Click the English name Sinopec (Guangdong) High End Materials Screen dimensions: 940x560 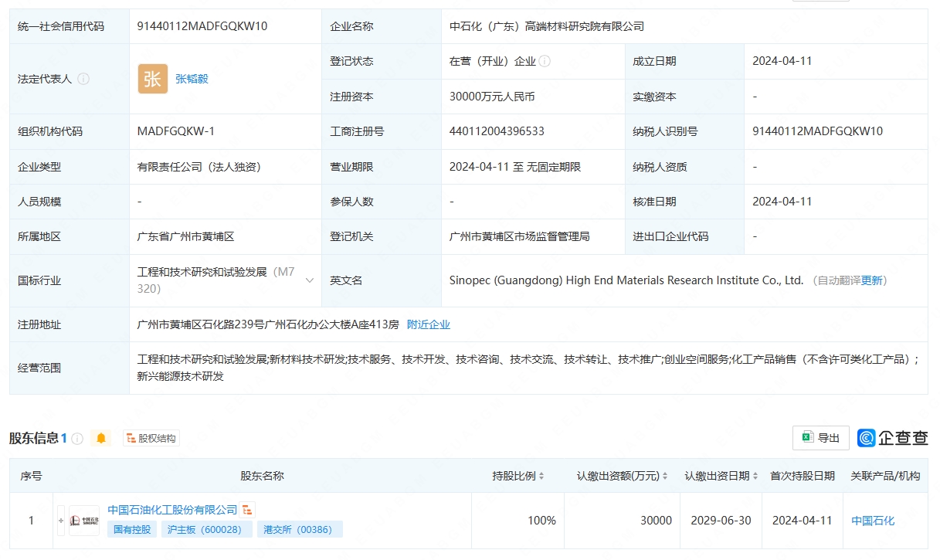point(626,280)
